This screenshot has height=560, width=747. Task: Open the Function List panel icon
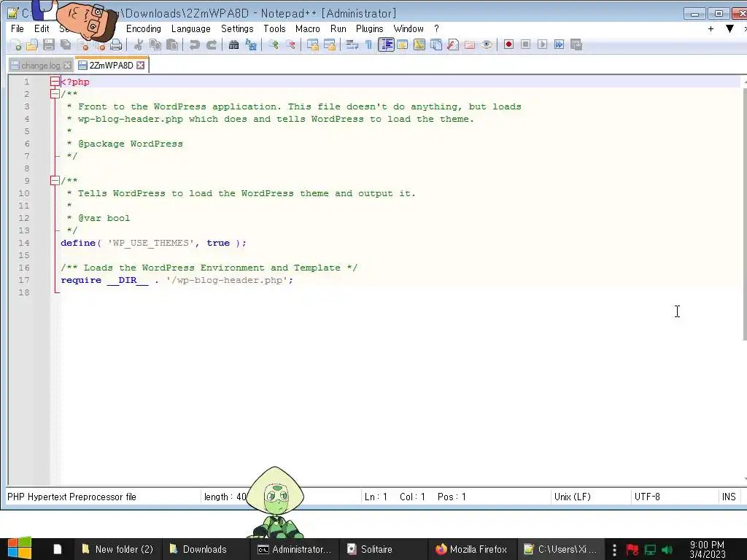(452, 44)
